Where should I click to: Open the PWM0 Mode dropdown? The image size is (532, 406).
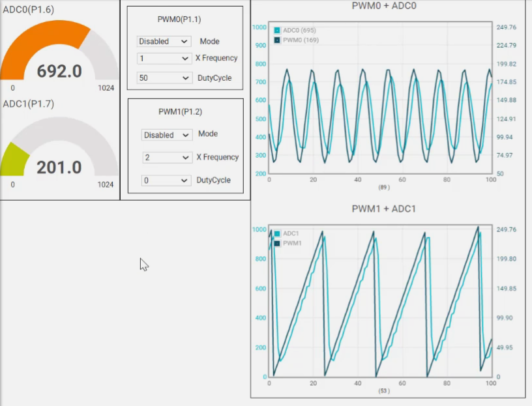164,41
